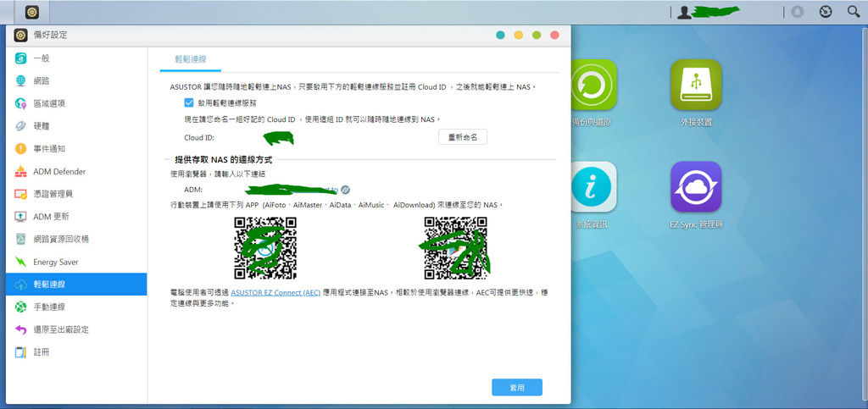Select the 網路資源回收桶 recycle bin icon

tap(21, 240)
